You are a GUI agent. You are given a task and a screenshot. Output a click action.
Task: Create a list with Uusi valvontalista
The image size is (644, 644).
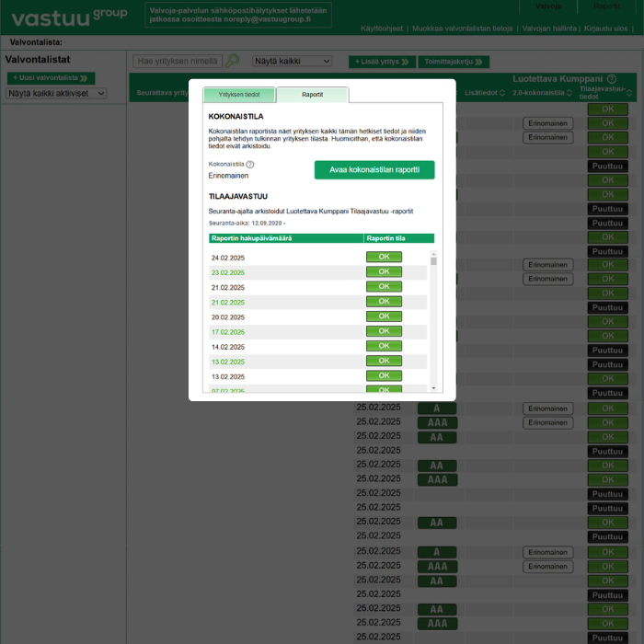(x=51, y=78)
